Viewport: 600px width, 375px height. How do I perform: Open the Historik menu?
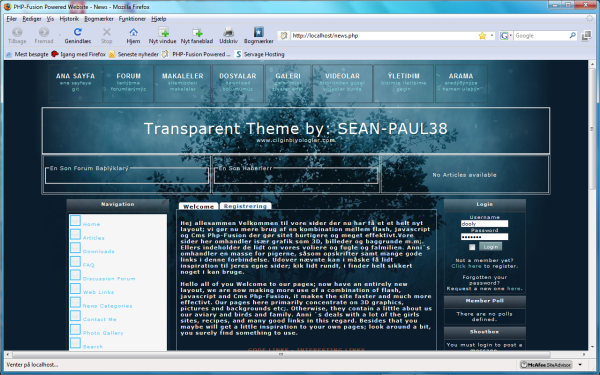[69, 19]
